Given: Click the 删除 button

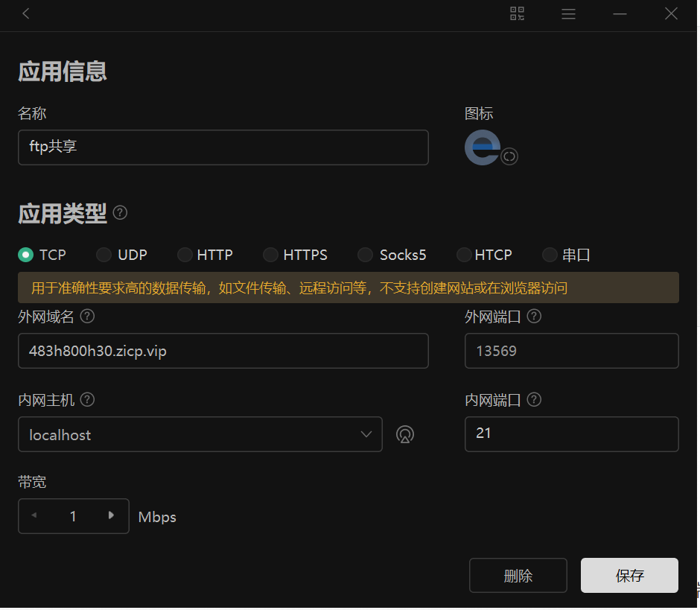Looking at the screenshot, I should 518,575.
